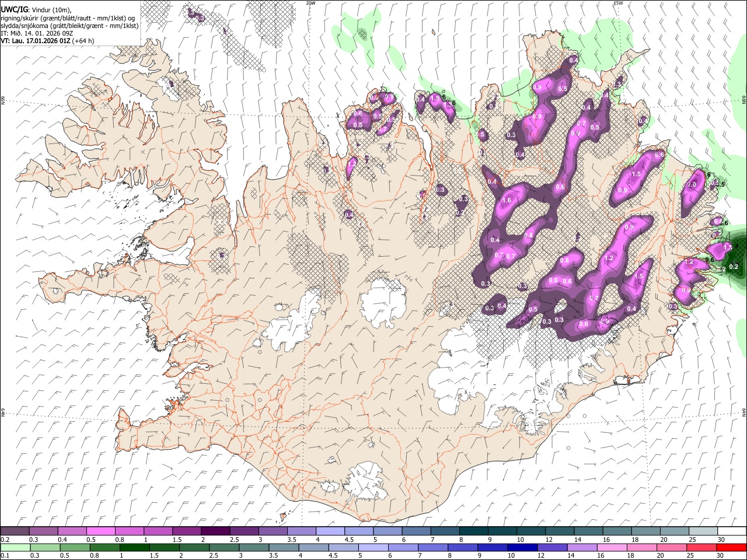Select the pink 18 rain-scale swatch
Screen dimensions: 747x560
(641, 547)
